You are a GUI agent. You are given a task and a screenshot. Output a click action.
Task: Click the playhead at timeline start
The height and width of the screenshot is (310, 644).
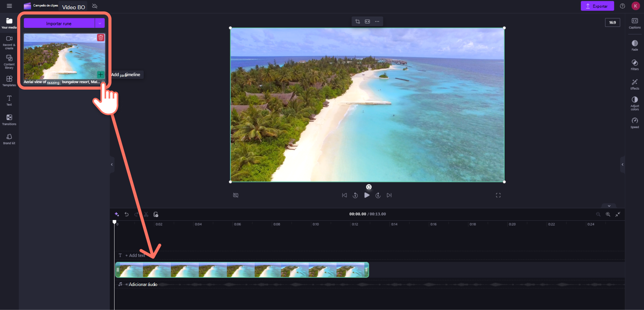pos(114,222)
